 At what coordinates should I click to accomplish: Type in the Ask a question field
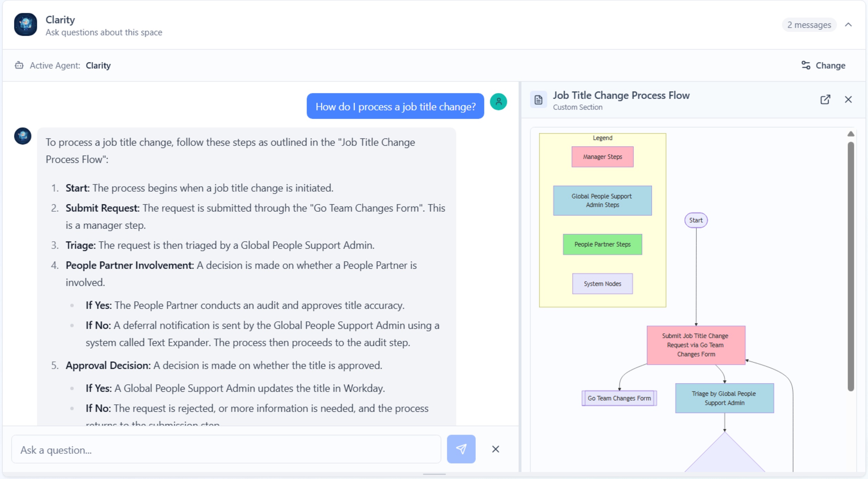coord(226,450)
